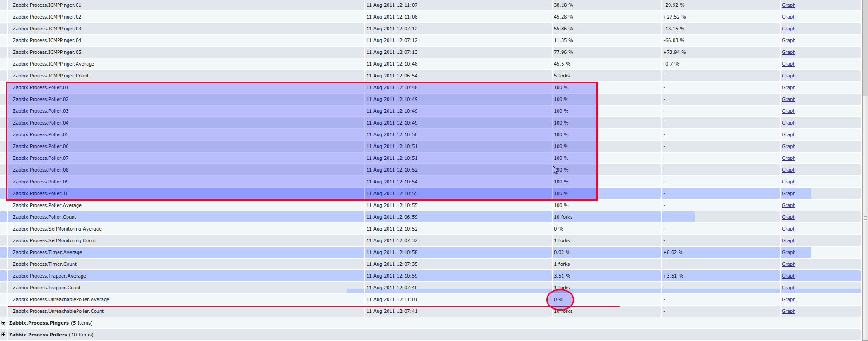The width and height of the screenshot is (868, 341).
Task: Click the 5 forks value for ICMPPinger.Count
Action: coord(562,76)
